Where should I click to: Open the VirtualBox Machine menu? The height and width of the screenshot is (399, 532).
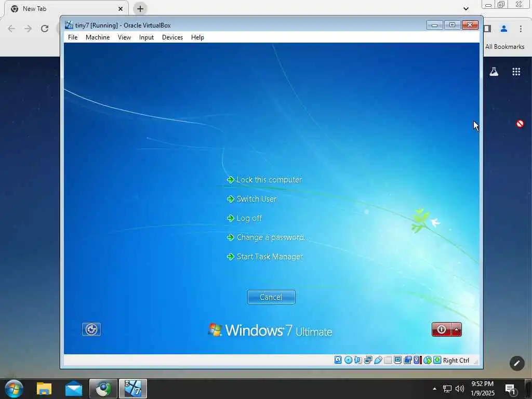pos(98,37)
